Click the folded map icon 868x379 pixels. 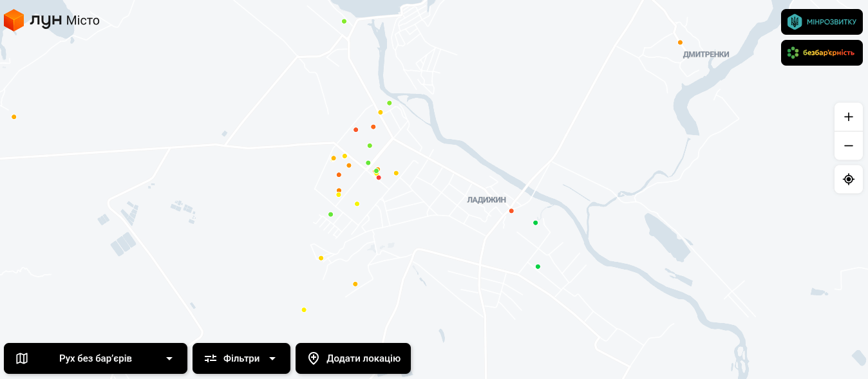click(22, 358)
